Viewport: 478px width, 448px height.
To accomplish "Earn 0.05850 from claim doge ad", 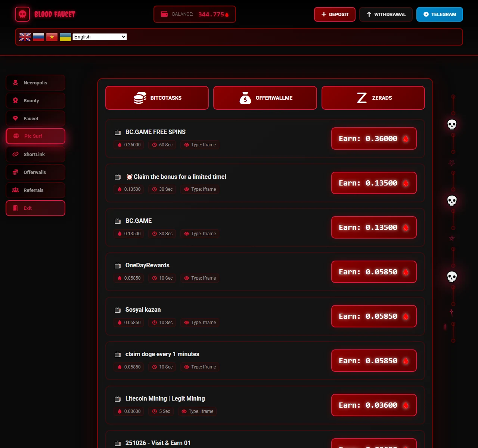I will (x=374, y=361).
